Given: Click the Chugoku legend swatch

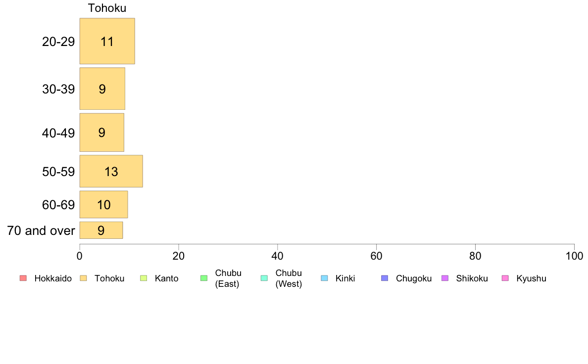Looking at the screenshot, I should (385, 278).
